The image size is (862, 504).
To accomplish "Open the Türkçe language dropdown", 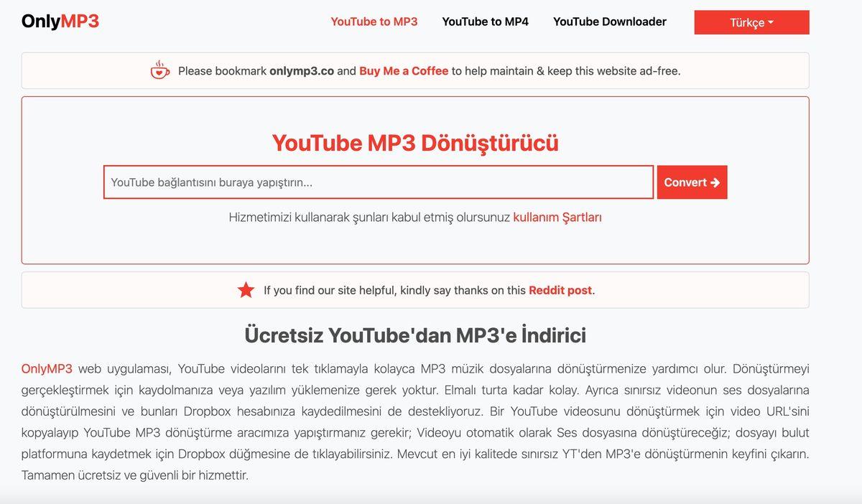I will pyautogui.click(x=751, y=22).
